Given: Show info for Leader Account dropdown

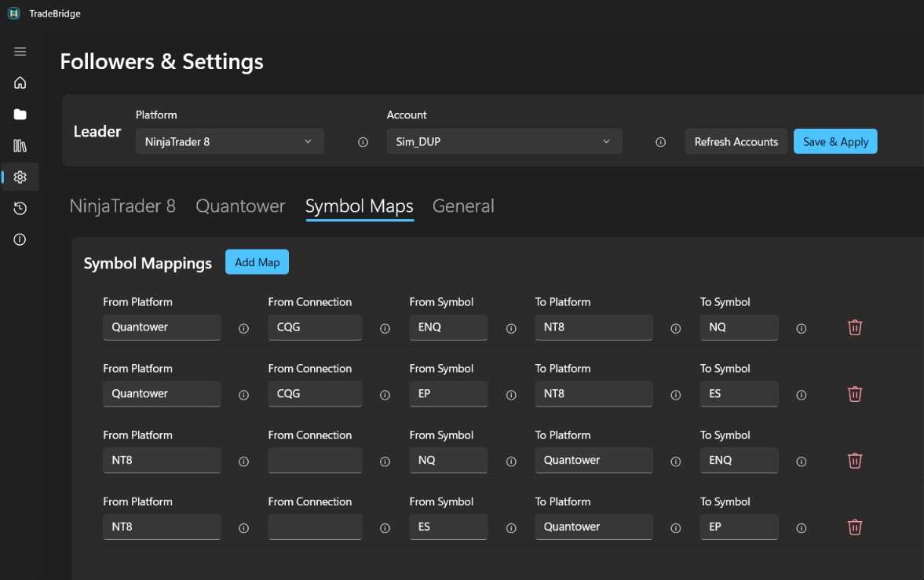Looking at the screenshot, I should pos(660,142).
